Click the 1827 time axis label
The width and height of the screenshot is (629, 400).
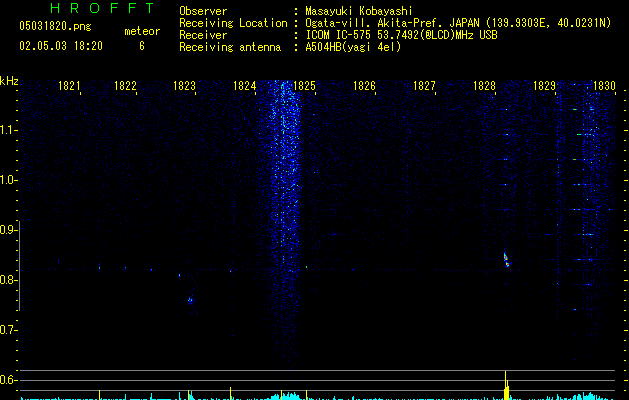pyautogui.click(x=424, y=86)
